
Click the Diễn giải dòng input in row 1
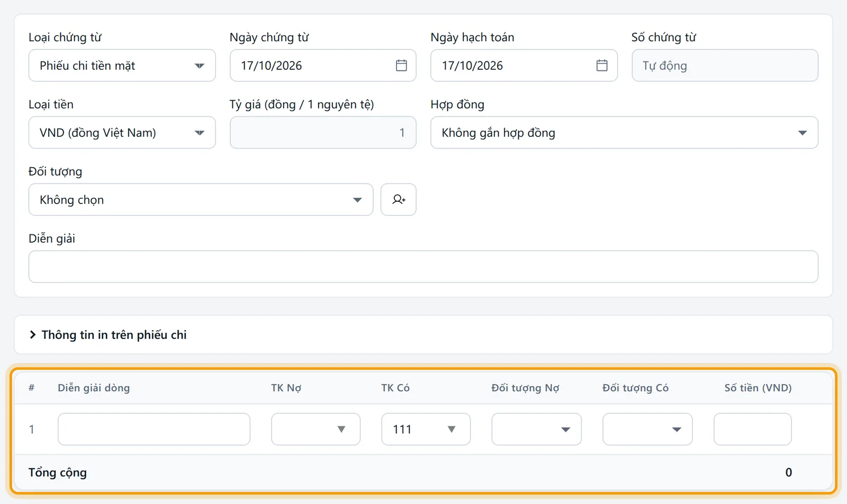pyautogui.click(x=154, y=429)
